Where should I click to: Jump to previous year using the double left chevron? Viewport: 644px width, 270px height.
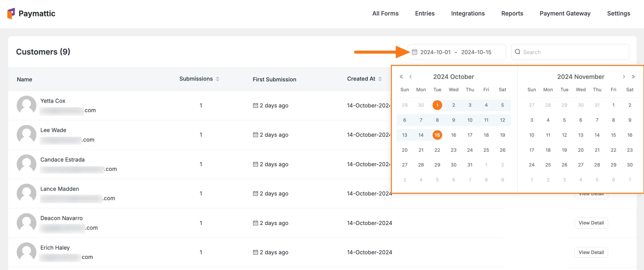(401, 77)
